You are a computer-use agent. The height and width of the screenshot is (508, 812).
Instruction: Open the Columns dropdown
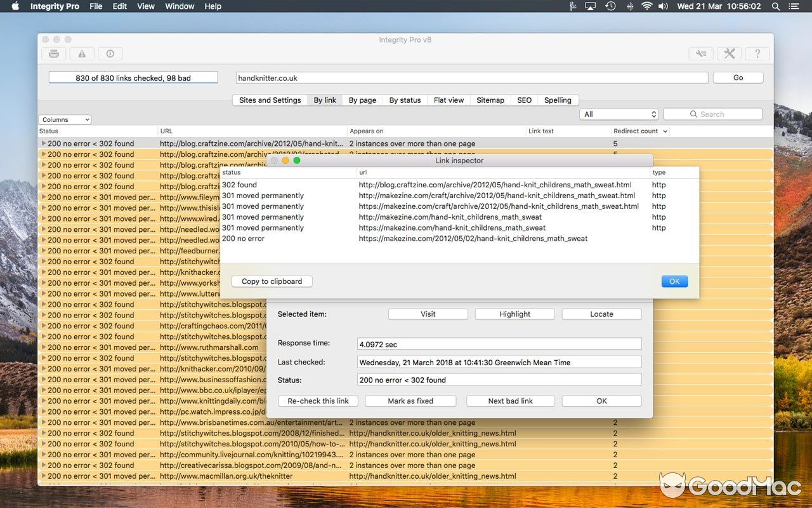64,119
